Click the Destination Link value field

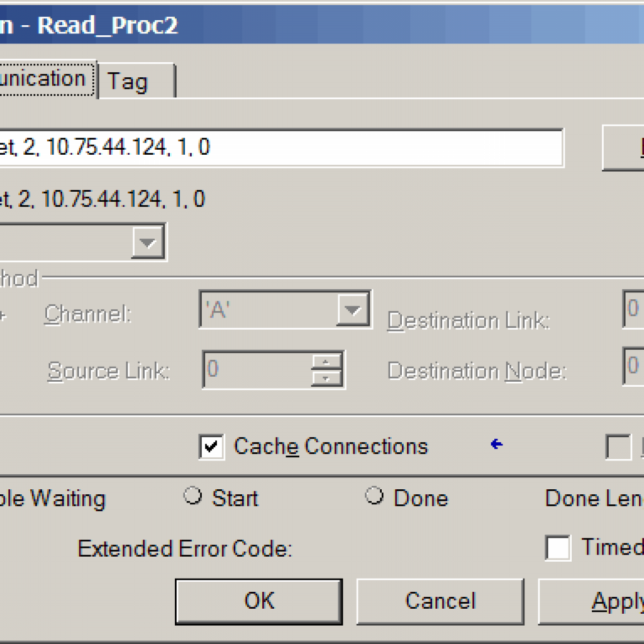(633, 309)
